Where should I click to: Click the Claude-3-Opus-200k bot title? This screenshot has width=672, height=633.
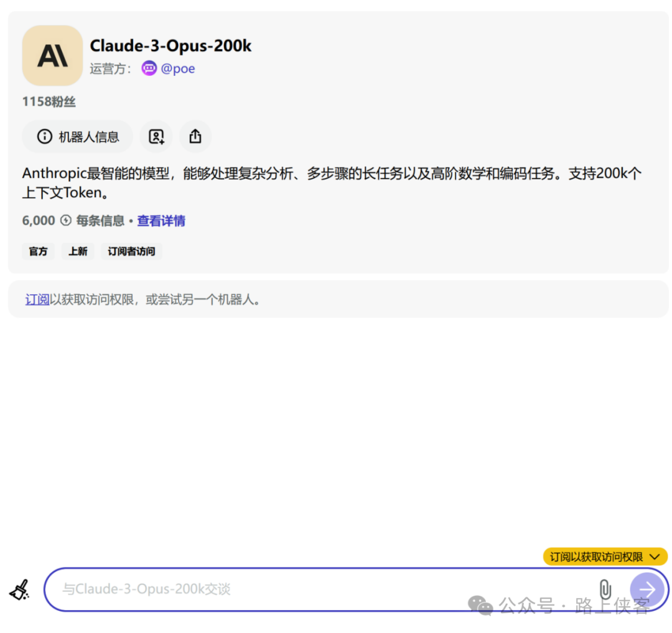pyautogui.click(x=170, y=46)
